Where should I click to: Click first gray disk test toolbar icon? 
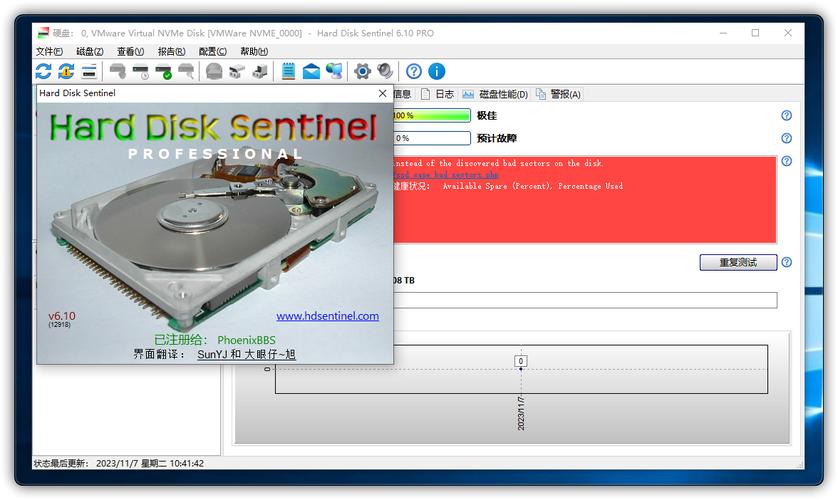pos(118,71)
